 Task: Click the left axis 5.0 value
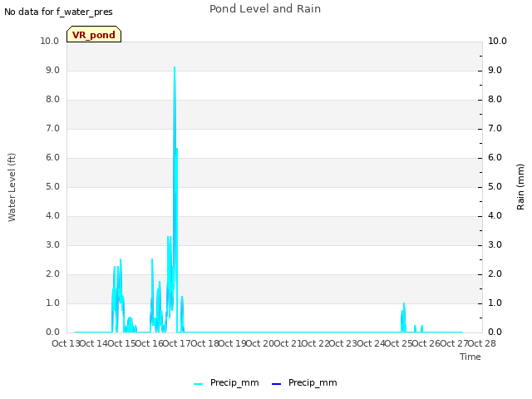pyautogui.click(x=52, y=186)
